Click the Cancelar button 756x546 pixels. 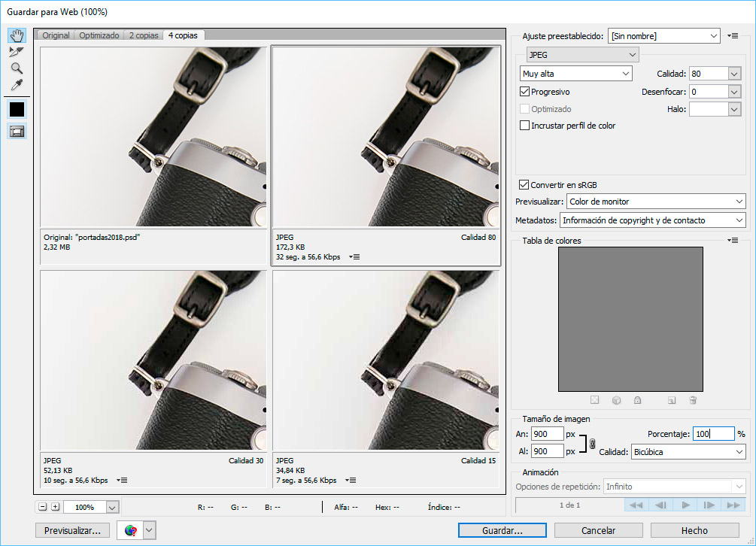(599, 530)
